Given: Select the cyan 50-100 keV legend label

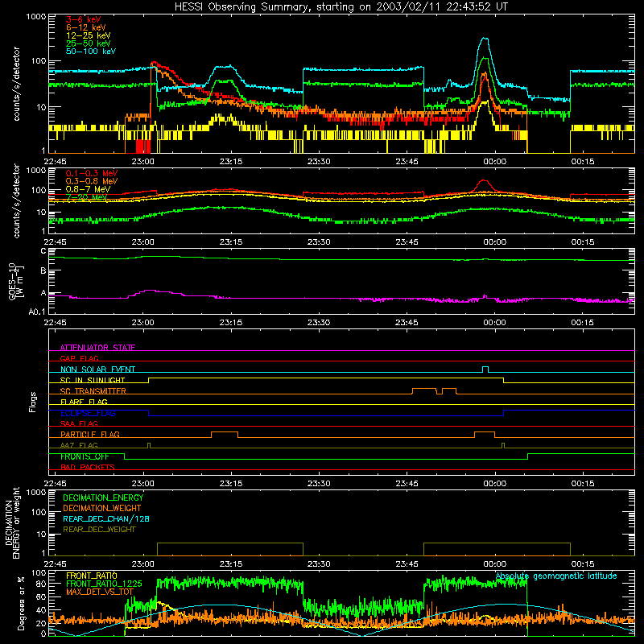Looking at the screenshot, I should 91,52.
